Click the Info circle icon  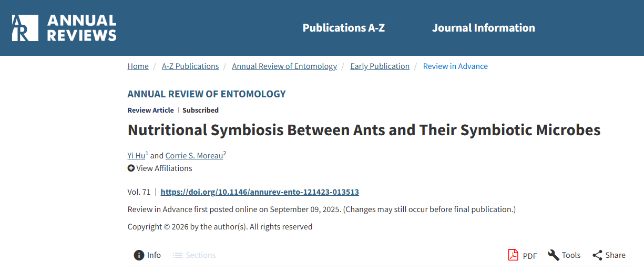coord(139,255)
